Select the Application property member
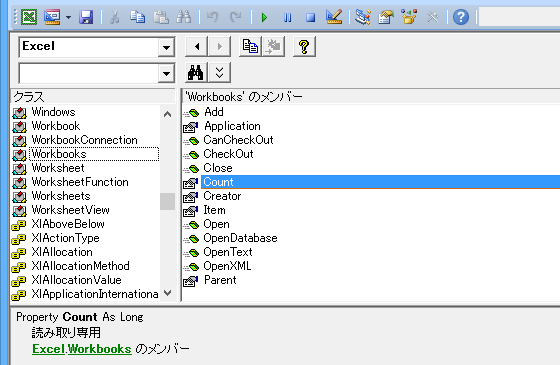 click(232, 126)
